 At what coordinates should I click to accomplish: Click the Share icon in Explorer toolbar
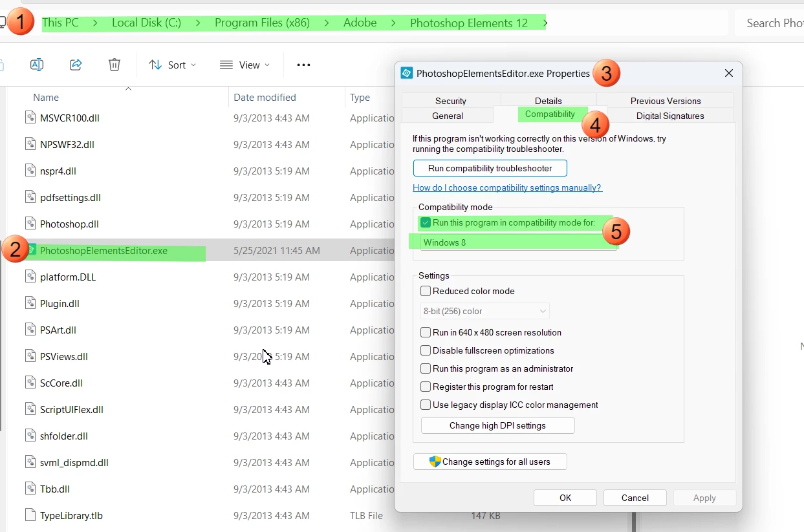coord(76,65)
